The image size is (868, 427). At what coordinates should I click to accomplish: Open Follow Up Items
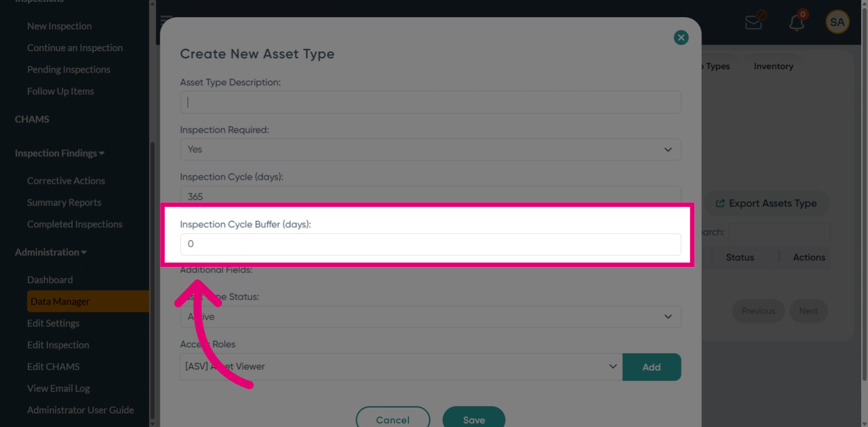tap(61, 91)
